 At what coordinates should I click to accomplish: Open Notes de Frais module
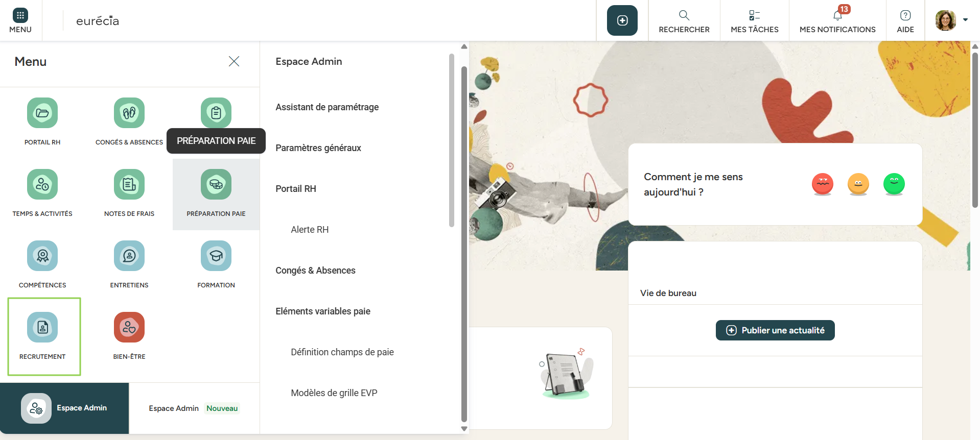(129, 184)
